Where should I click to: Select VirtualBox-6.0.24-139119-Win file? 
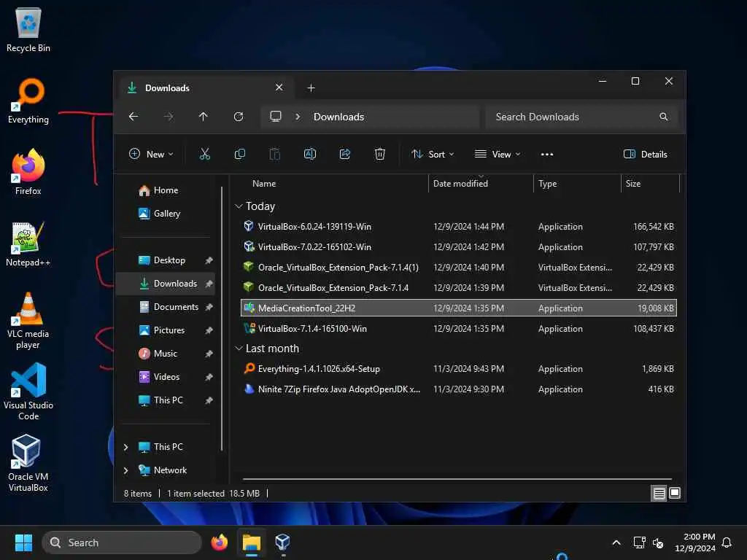click(459, 227)
